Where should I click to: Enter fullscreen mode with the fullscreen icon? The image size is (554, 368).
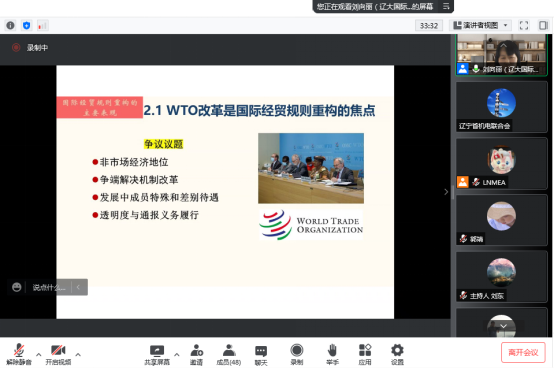[524, 25]
